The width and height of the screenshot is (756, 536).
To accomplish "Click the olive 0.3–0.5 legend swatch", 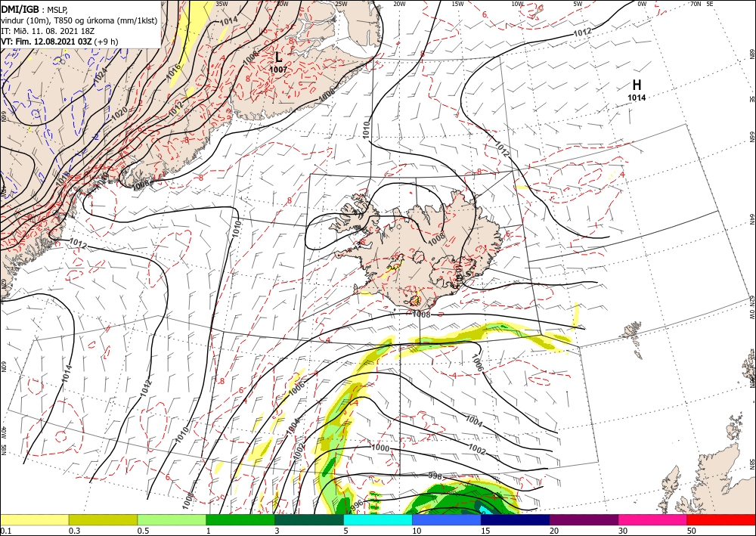I will click(103, 519).
